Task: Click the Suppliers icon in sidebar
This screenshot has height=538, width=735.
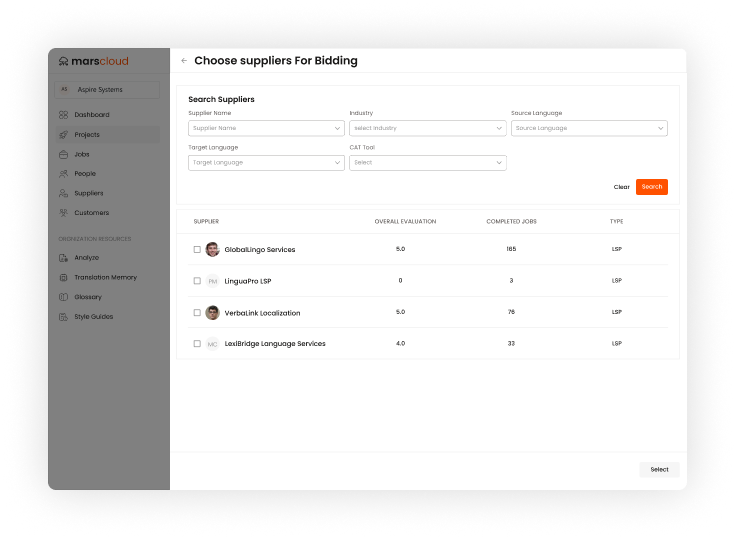Action: click(x=64, y=193)
